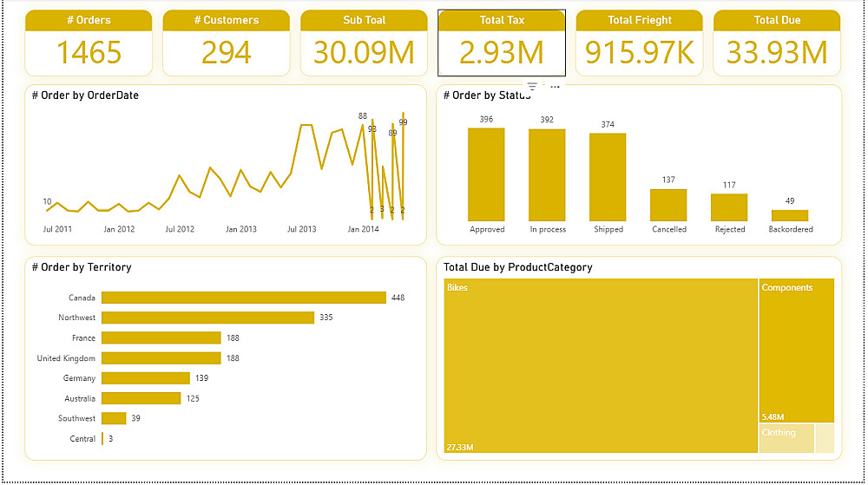Click the Jul 2012 axis label
The image size is (868, 485).
[180, 229]
